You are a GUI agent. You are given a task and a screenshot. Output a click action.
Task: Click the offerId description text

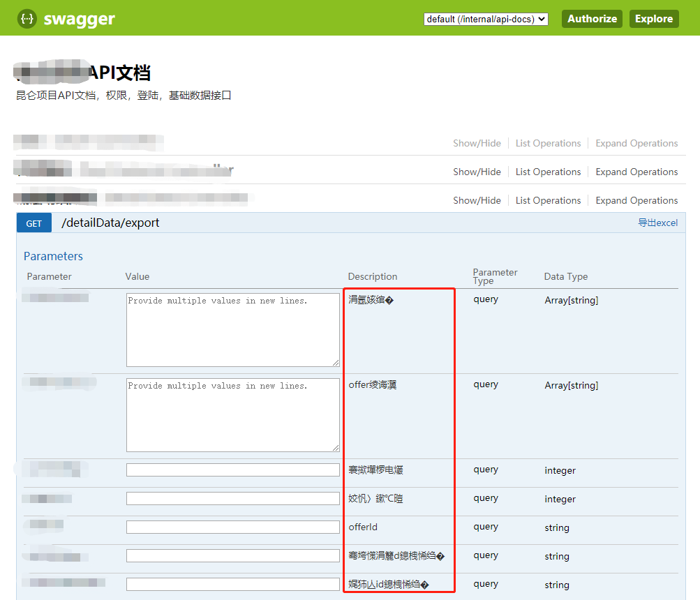click(x=363, y=527)
